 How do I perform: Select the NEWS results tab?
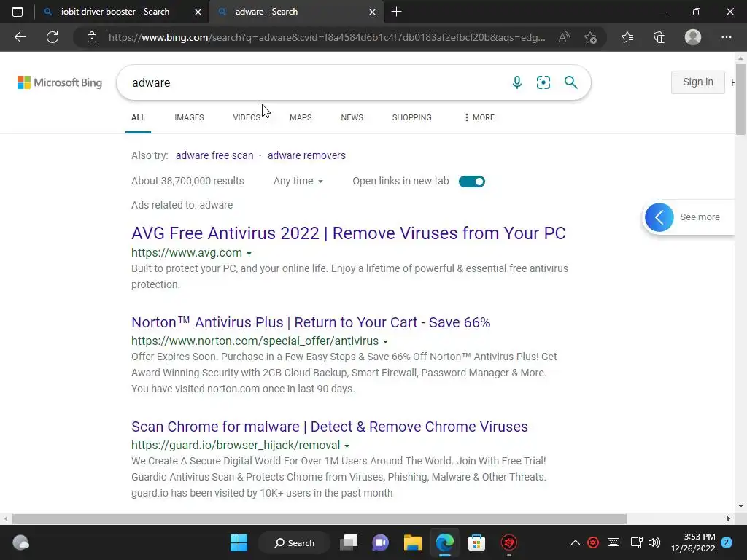352,117
